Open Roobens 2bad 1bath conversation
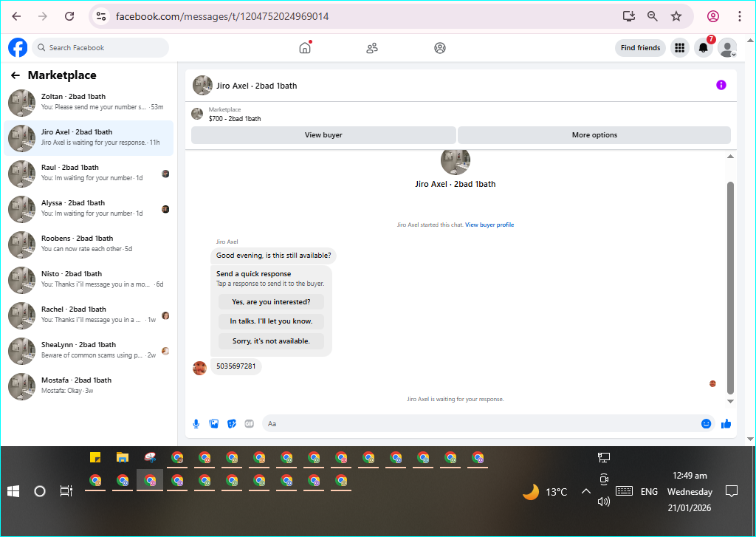Viewport: 756px width, 537px height. (89, 244)
